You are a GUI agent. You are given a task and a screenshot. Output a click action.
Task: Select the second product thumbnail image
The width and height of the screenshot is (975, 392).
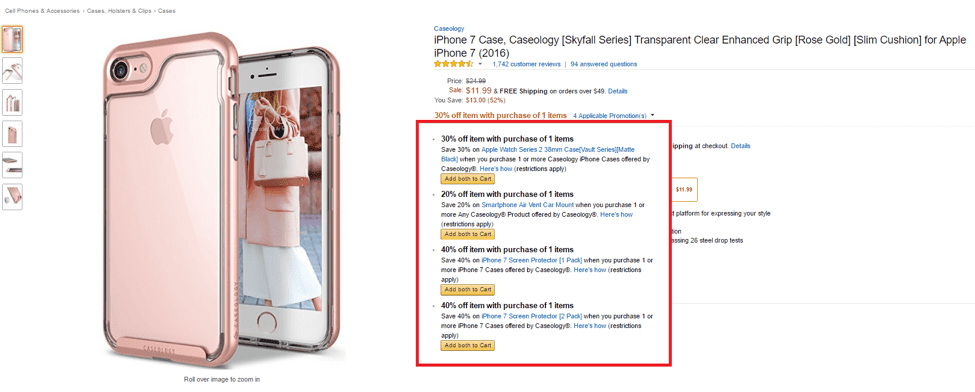point(12,71)
